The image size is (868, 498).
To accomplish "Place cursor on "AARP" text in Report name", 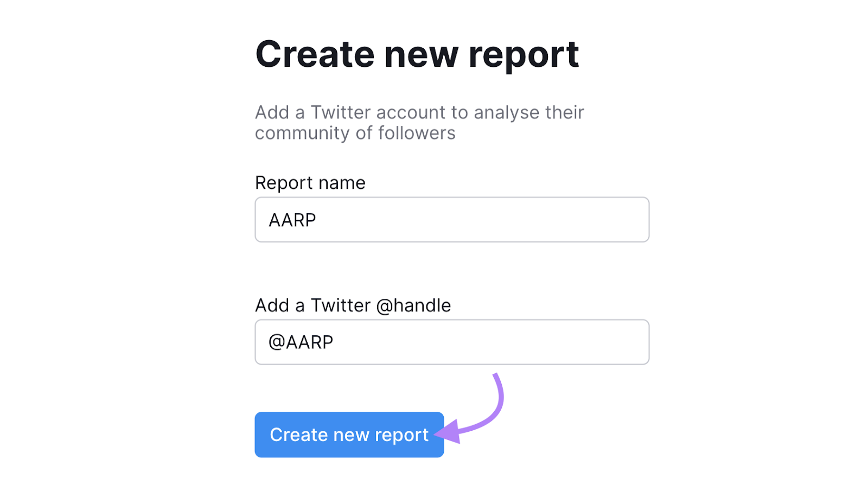I will pyautogui.click(x=292, y=220).
